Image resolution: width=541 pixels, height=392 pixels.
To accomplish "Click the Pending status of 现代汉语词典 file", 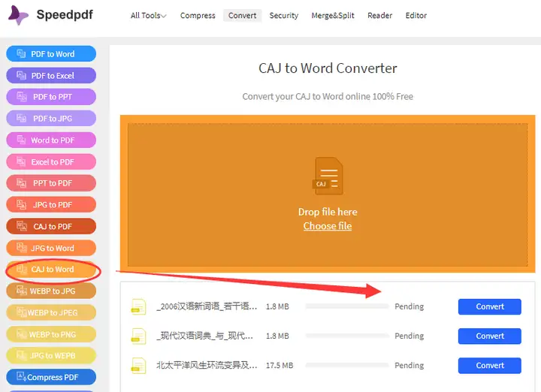I will 410,336.
